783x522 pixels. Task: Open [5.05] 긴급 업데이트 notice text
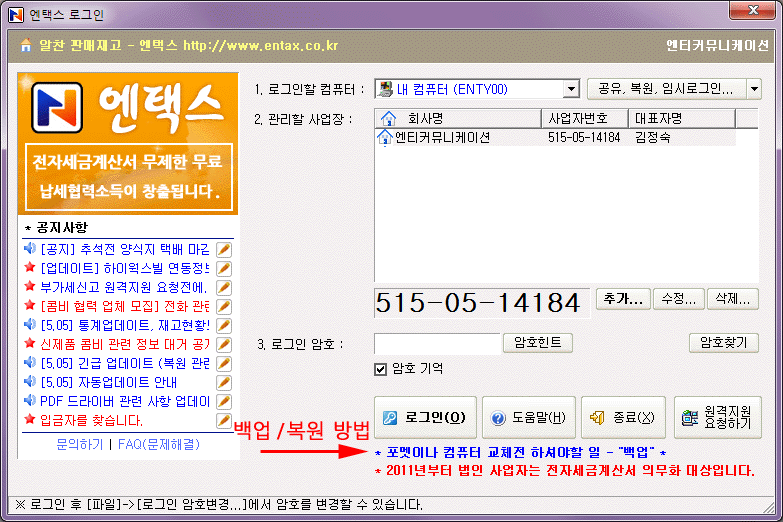coord(125,363)
